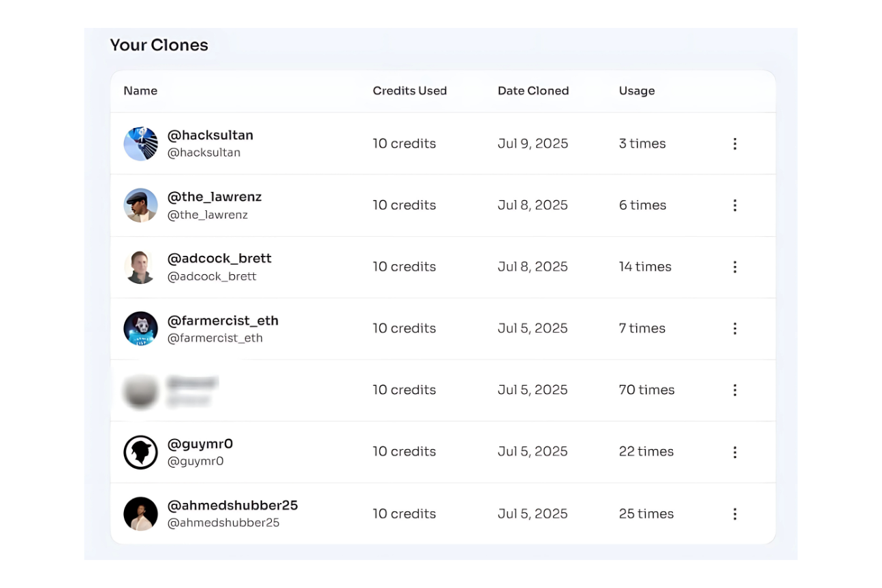Click the bold @adcock_brett clone name
This screenshot has width=882, height=588.
pyautogui.click(x=219, y=259)
